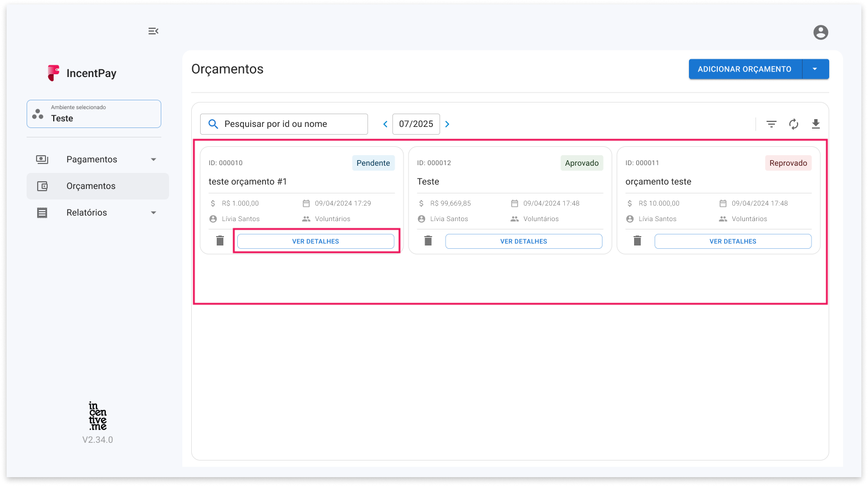Image resolution: width=868 pixels, height=486 pixels.
Task: View details of teste orçamento #1
Action: point(316,242)
